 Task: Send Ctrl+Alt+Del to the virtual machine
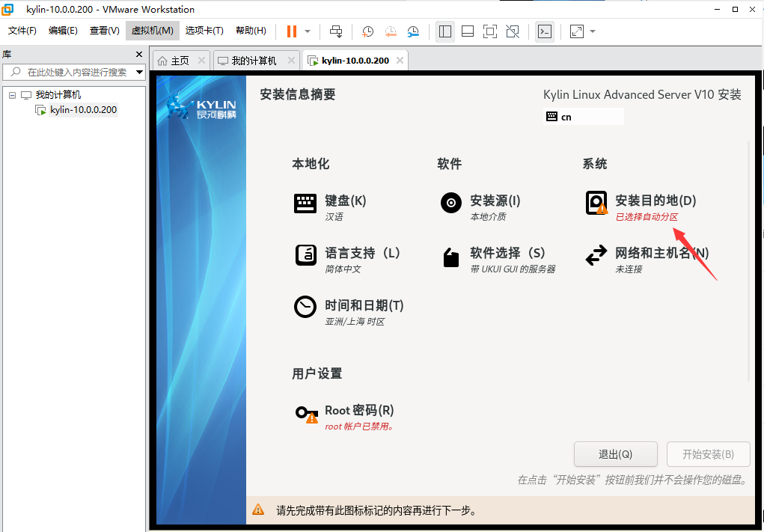[x=336, y=31]
